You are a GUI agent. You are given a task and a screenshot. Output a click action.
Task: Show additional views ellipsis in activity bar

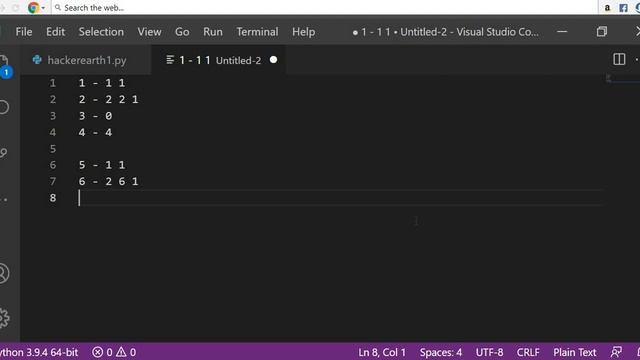[4, 200]
